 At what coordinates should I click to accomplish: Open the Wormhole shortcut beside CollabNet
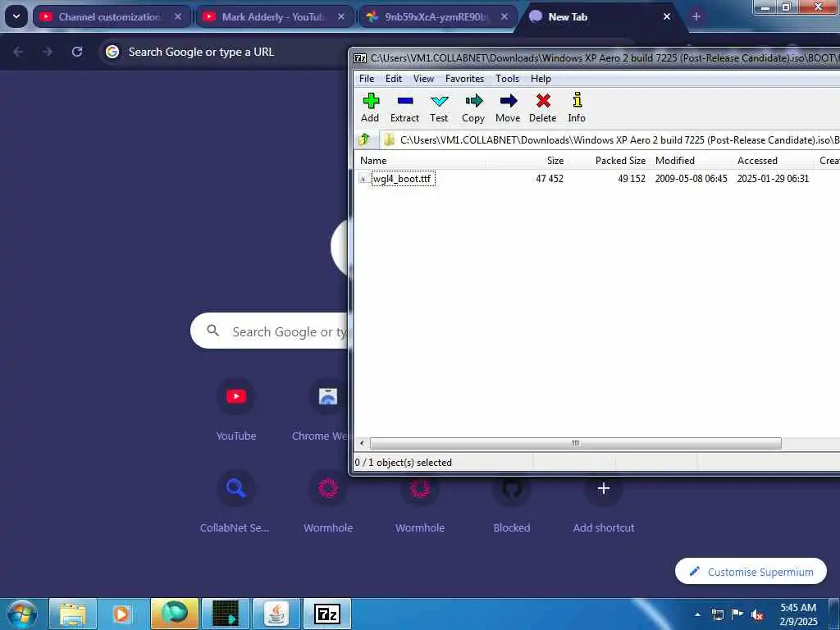click(328, 503)
